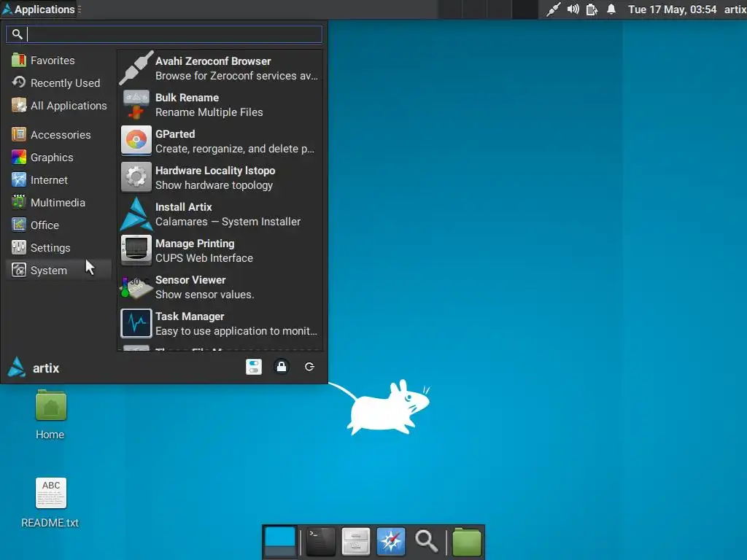Click the clock showing Tue 17 May
The height and width of the screenshot is (560, 747).
click(x=672, y=9)
